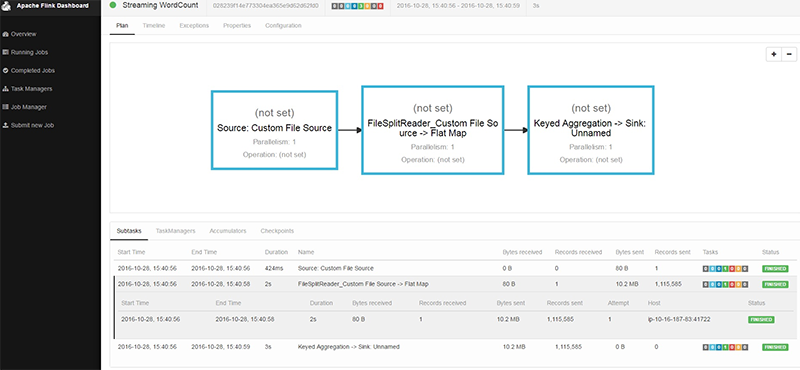Viewport: 800px width, 370px height.
Task: Click the Records sent column header in main table
Action: (x=672, y=252)
